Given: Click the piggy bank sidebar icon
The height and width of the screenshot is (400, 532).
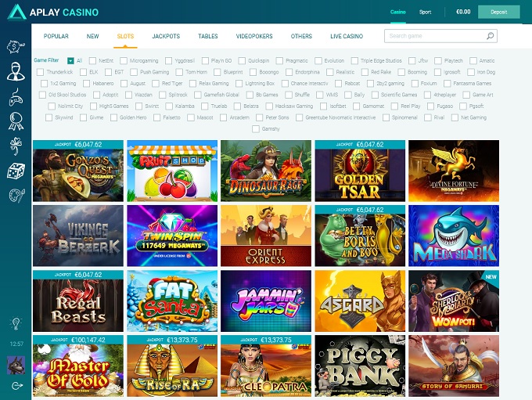Looking at the screenshot, I should [16, 46].
